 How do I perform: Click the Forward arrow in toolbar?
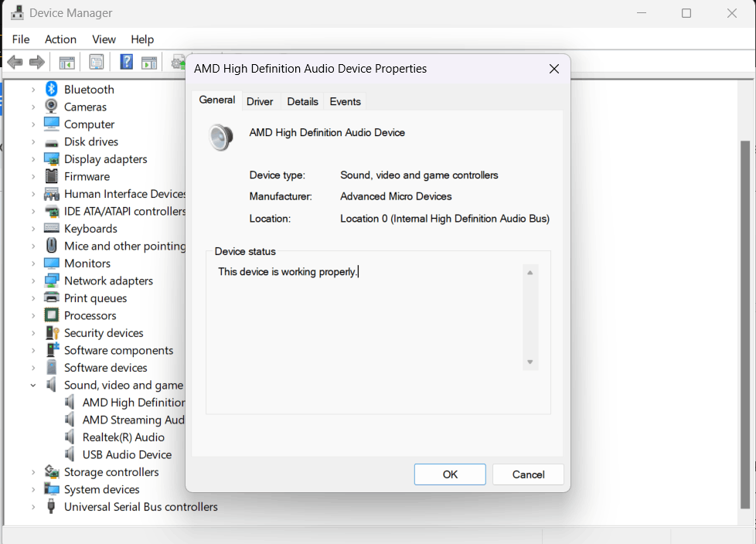36,62
